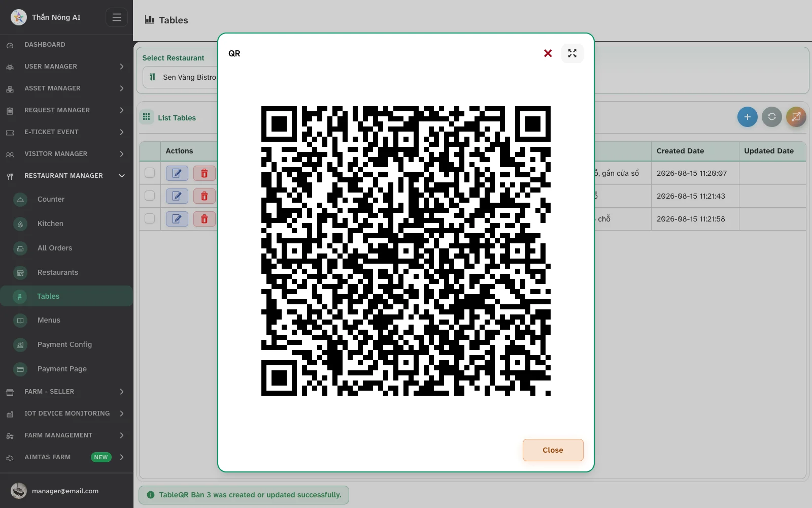Expand the Asset Manager chevron
The height and width of the screenshot is (508, 812).
pos(122,88)
